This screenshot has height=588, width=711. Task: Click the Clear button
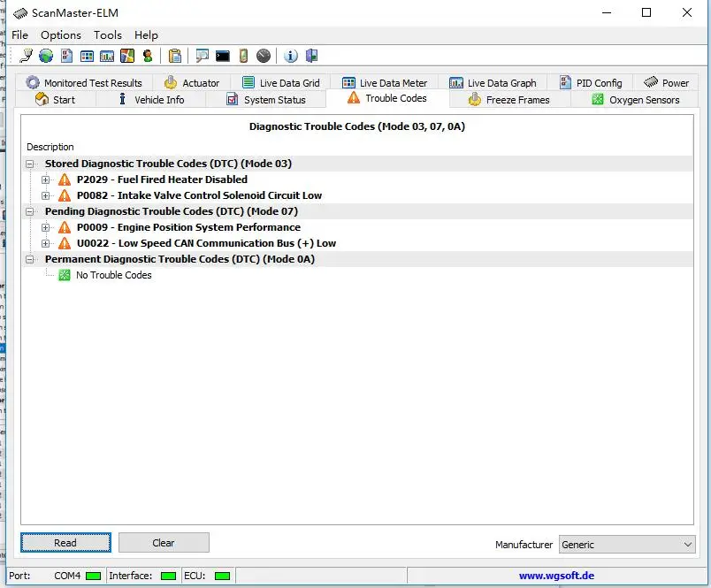[164, 543]
